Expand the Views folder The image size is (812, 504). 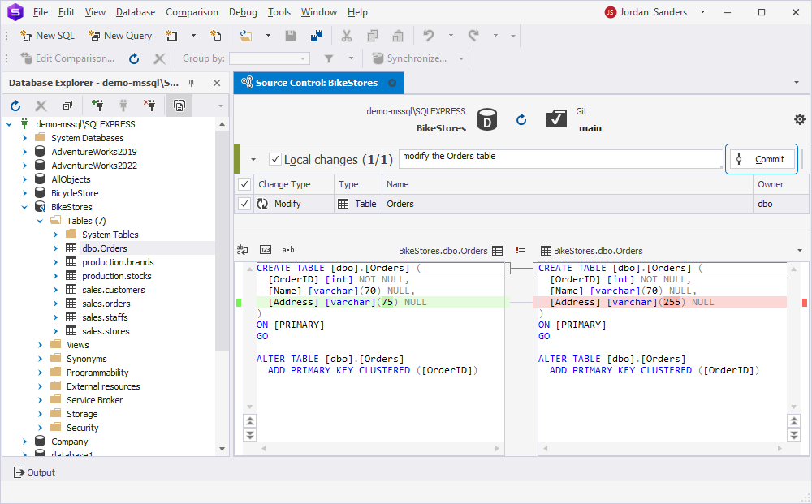(x=41, y=345)
